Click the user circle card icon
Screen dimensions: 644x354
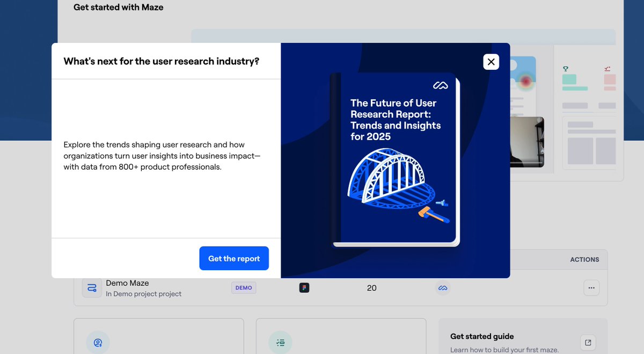[98, 342]
